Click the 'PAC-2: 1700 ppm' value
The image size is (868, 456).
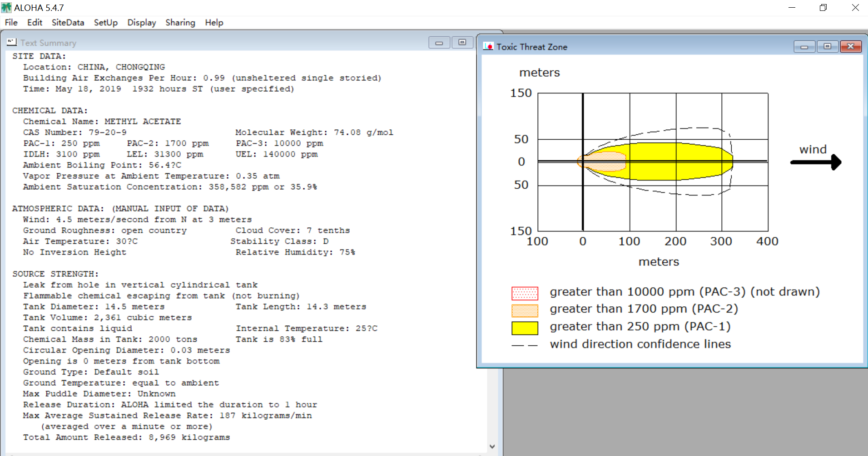click(168, 143)
